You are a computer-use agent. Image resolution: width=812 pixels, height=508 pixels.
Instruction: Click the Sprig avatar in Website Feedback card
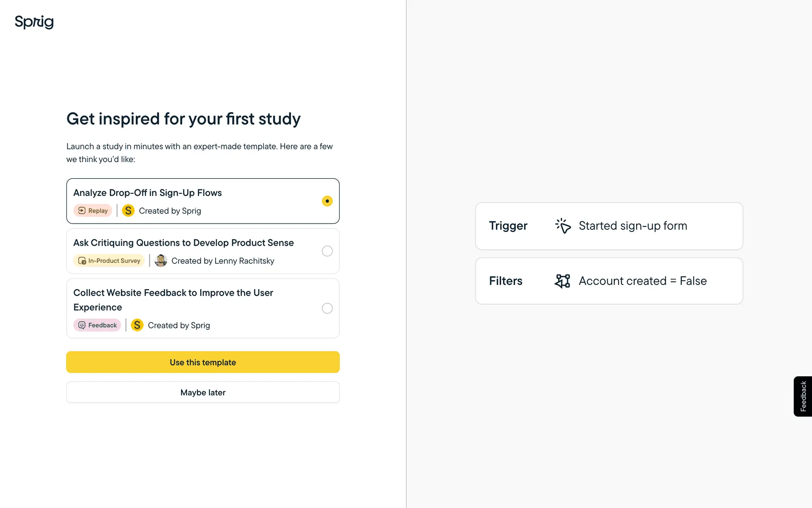click(137, 325)
